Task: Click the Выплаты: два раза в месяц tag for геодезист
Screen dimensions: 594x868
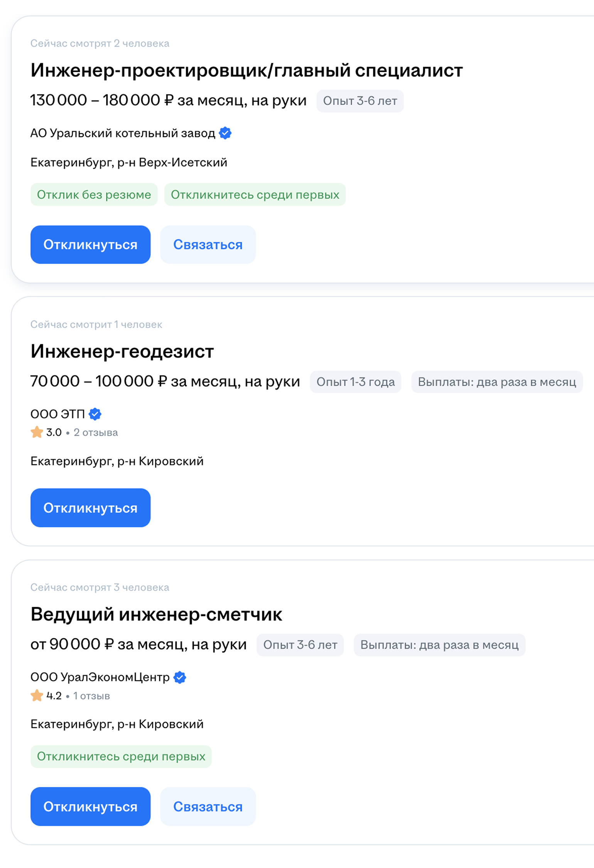Action: point(497,382)
